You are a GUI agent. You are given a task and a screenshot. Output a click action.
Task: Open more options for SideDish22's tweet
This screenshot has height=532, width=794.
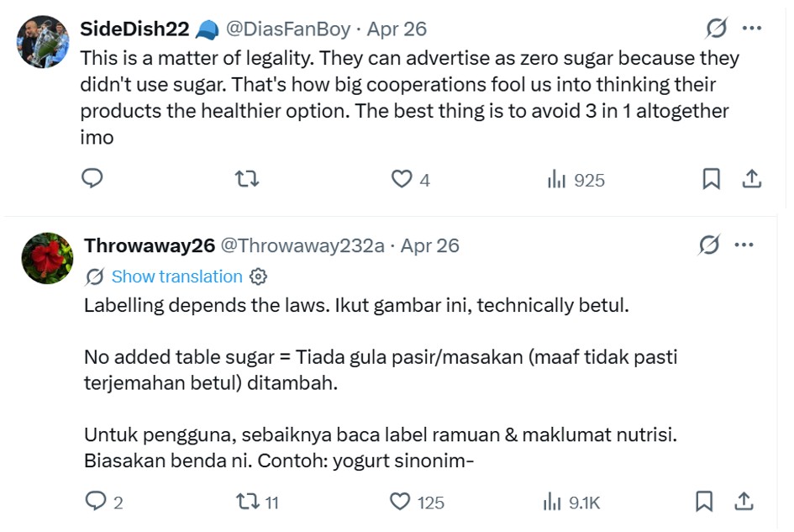coord(751,29)
